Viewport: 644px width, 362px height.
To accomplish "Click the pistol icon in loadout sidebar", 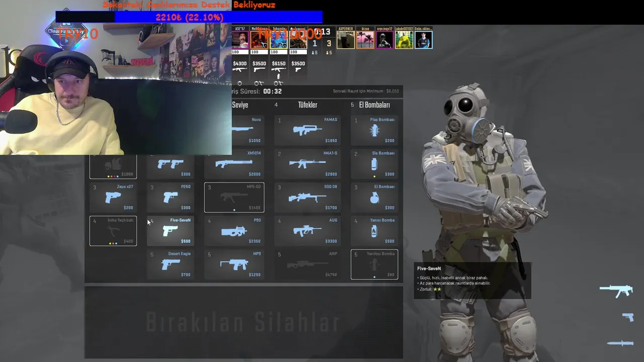I will click(628, 317).
